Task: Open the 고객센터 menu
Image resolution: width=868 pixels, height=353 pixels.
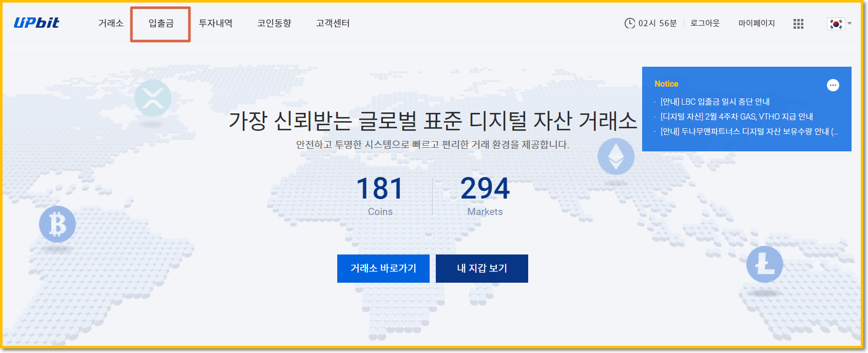Action: click(x=333, y=24)
